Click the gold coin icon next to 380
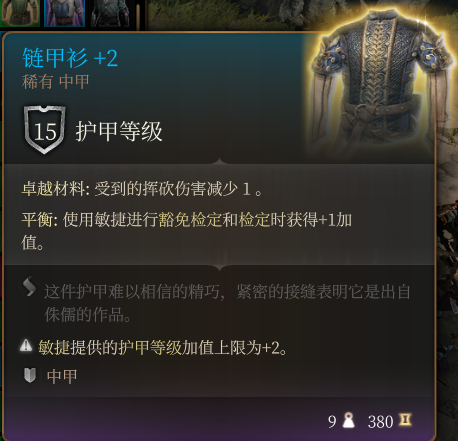The image size is (458, 441). 405,420
